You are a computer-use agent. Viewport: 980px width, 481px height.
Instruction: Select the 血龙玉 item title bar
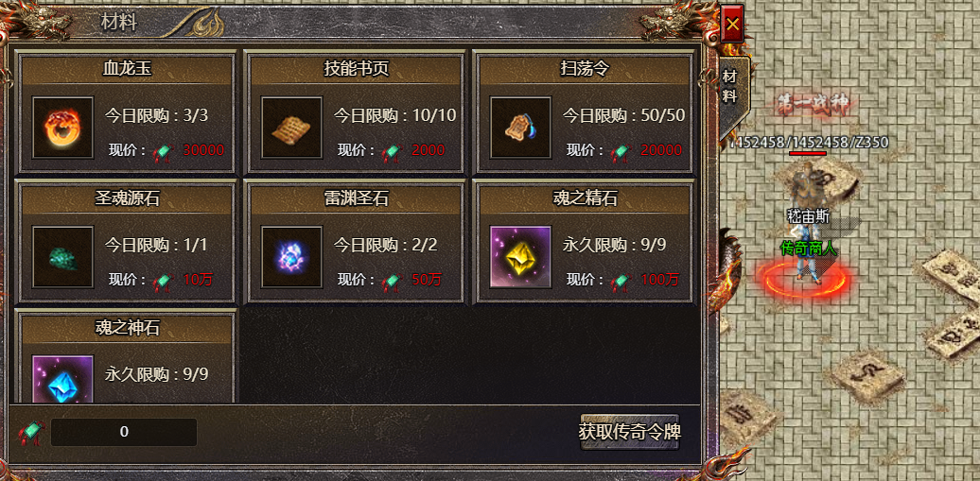pos(127,70)
